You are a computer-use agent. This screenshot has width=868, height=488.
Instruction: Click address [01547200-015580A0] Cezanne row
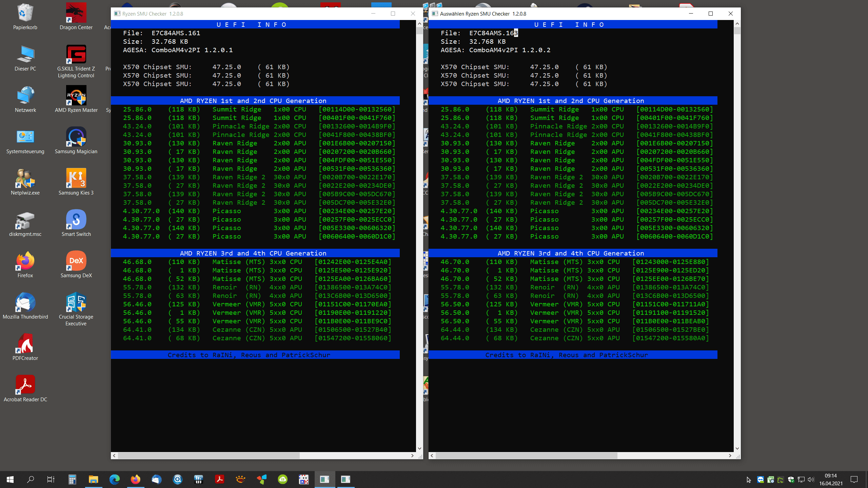pos(671,338)
